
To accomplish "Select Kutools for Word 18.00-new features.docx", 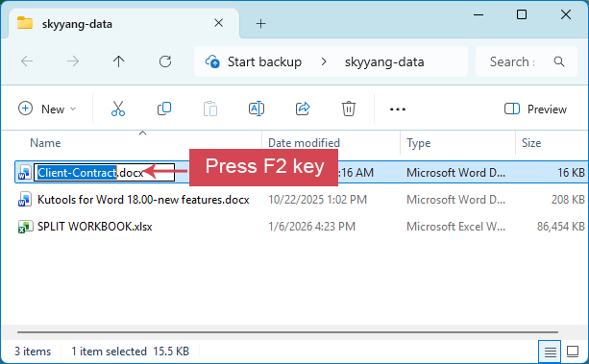I will click(x=143, y=200).
